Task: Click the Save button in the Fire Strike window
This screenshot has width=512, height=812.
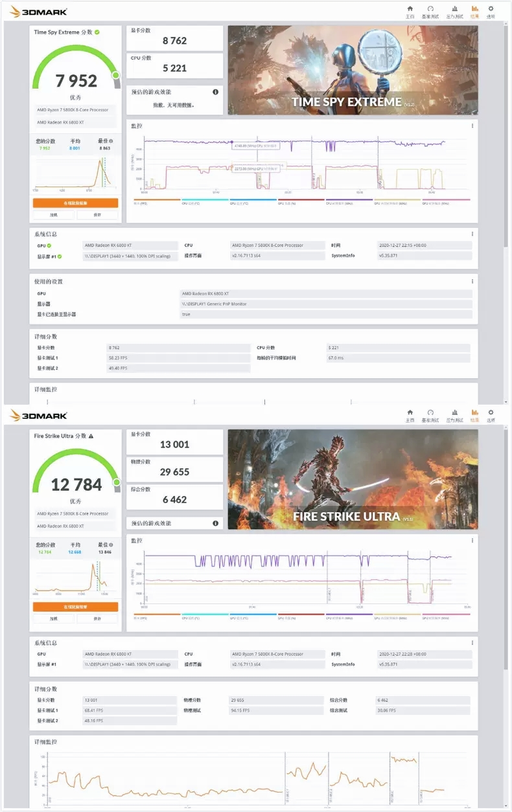Action: [x=97, y=618]
